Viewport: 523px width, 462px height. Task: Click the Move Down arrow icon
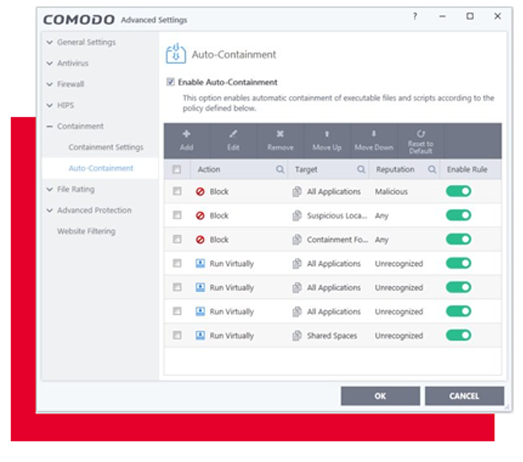point(374,134)
